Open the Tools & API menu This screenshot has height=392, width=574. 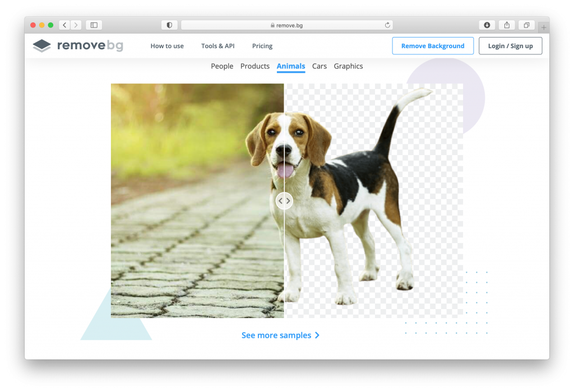[218, 46]
